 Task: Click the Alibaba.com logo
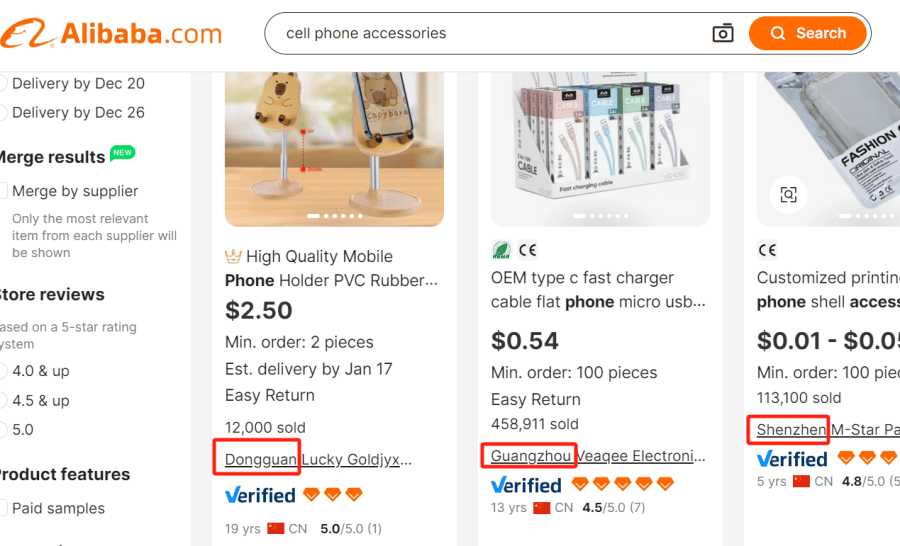[x=112, y=34]
